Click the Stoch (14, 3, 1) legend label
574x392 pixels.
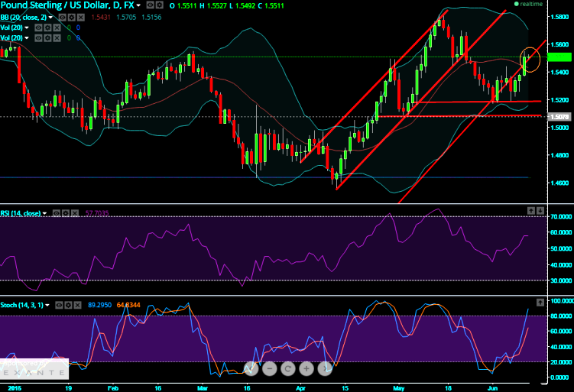point(21,305)
